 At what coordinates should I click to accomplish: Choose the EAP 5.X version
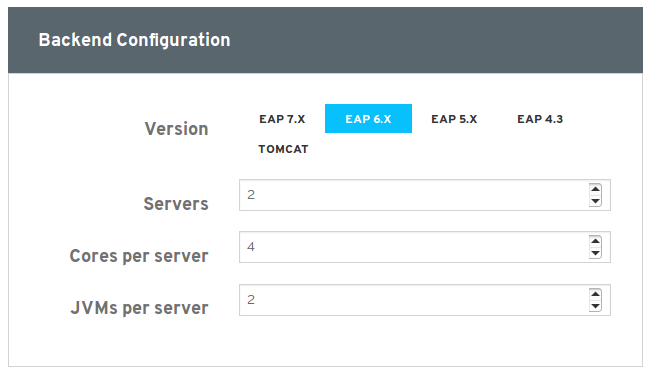tap(454, 119)
